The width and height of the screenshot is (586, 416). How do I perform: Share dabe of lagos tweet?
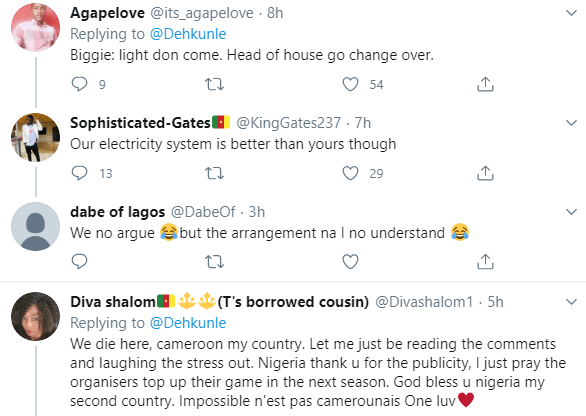(x=485, y=262)
